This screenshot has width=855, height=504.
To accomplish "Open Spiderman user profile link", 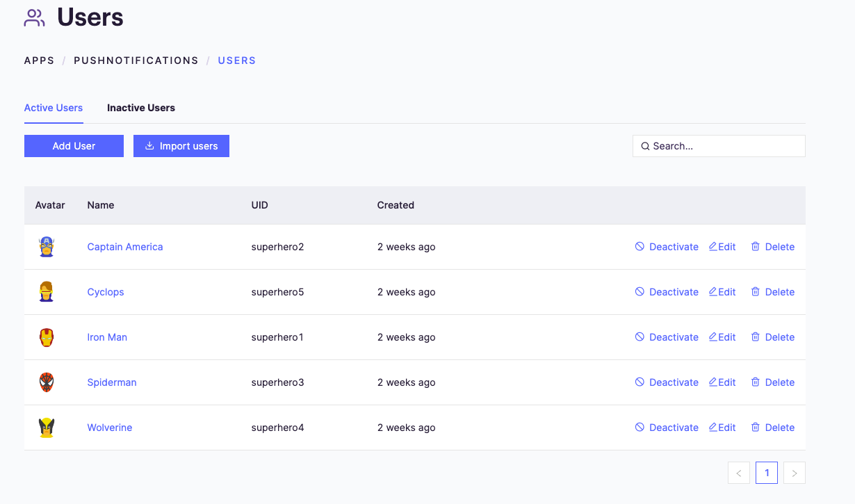I will click(x=112, y=382).
